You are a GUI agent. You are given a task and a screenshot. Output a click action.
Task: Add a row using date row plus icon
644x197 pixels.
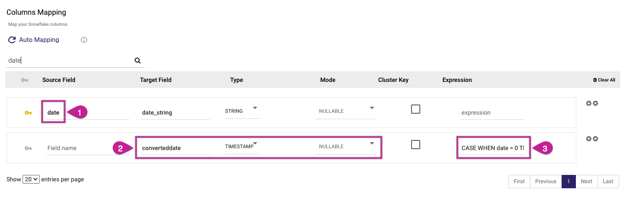[x=588, y=103]
